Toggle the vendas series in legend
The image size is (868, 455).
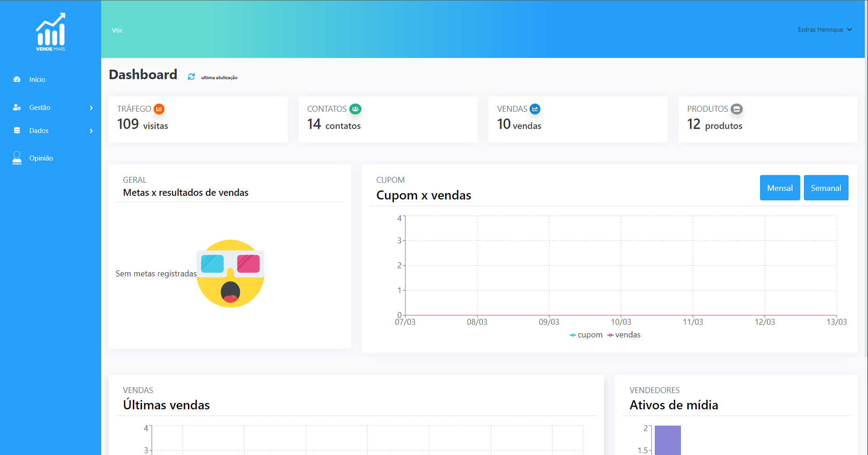click(x=624, y=335)
